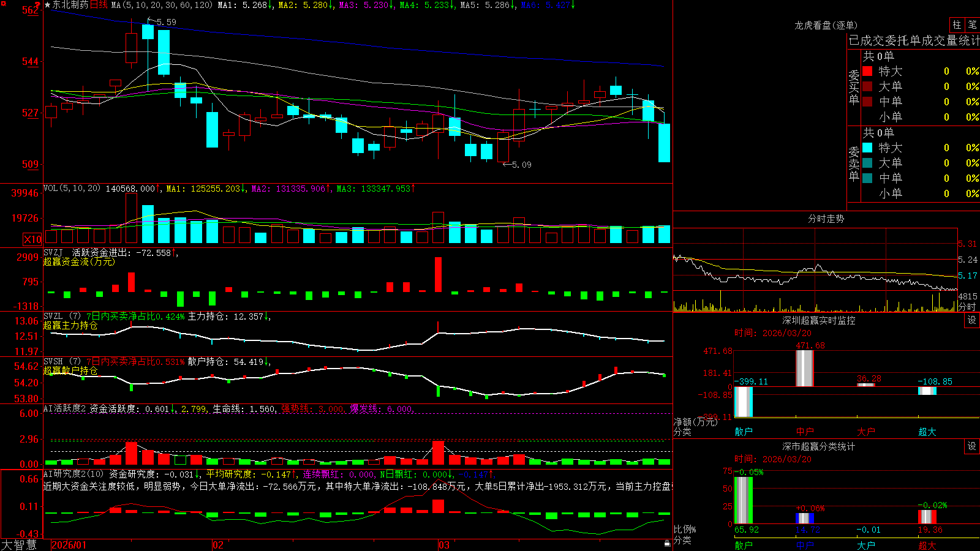Click the 深圳超赢实时监控 title
The width and height of the screenshot is (980, 551).
(819, 320)
